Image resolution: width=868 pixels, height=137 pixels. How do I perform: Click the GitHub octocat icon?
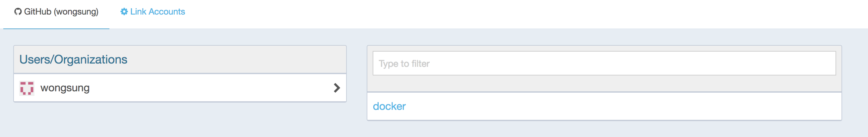pos(18,12)
